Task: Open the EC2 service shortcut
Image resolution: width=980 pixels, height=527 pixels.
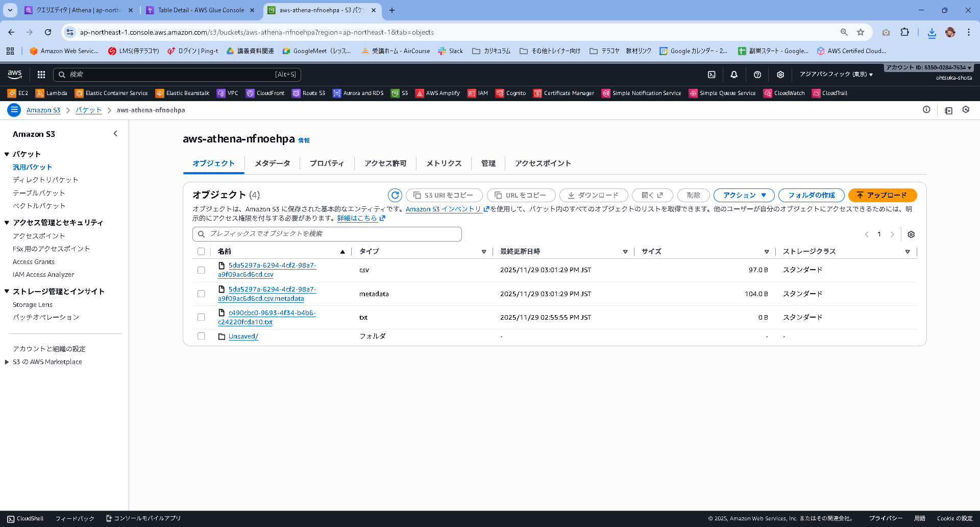Action: coord(18,93)
